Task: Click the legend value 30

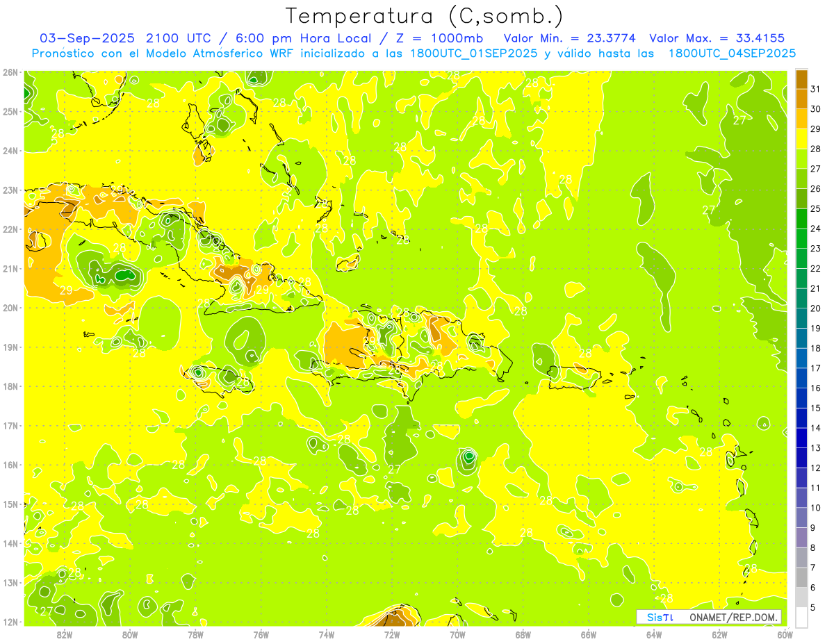Action: pos(816,109)
